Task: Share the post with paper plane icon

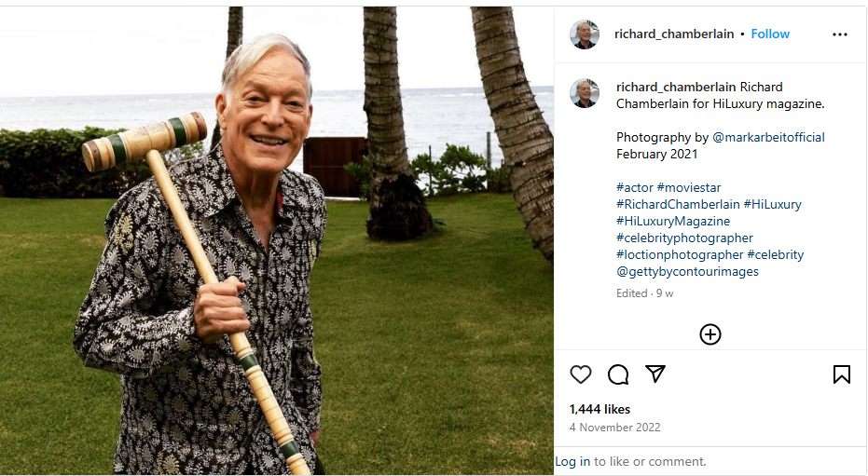Action: (654, 374)
